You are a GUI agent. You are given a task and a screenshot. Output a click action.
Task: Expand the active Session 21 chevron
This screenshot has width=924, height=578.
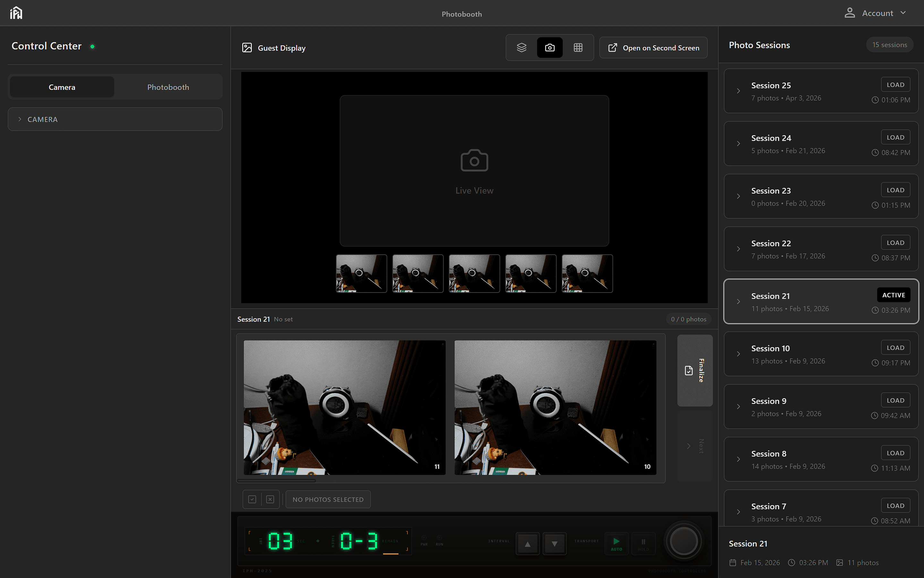[x=739, y=302]
